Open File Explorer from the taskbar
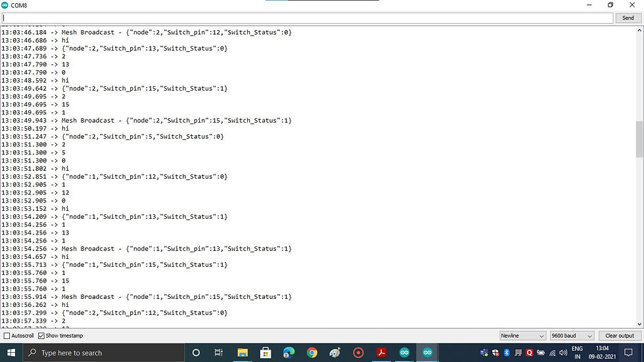 (242, 353)
